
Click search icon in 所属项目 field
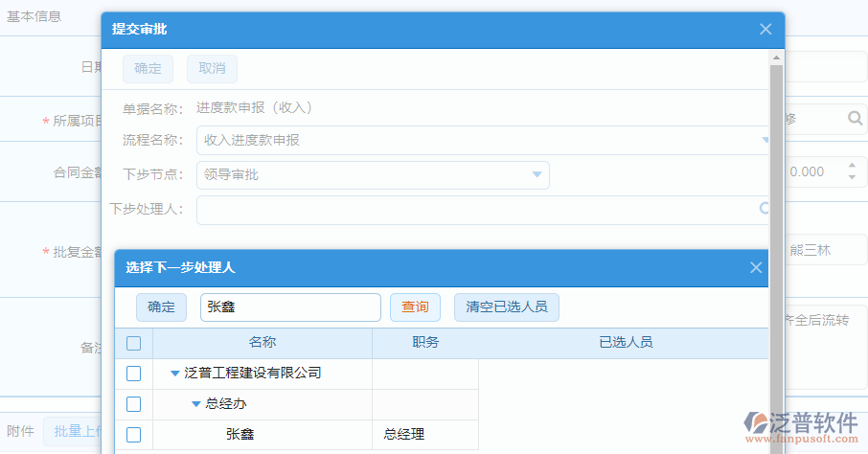click(855, 119)
